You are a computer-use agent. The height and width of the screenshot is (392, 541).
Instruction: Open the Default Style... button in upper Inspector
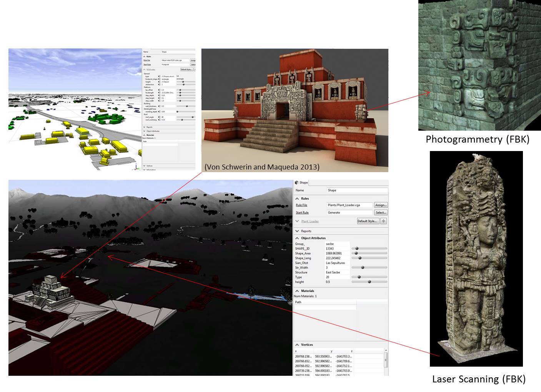tap(187, 69)
